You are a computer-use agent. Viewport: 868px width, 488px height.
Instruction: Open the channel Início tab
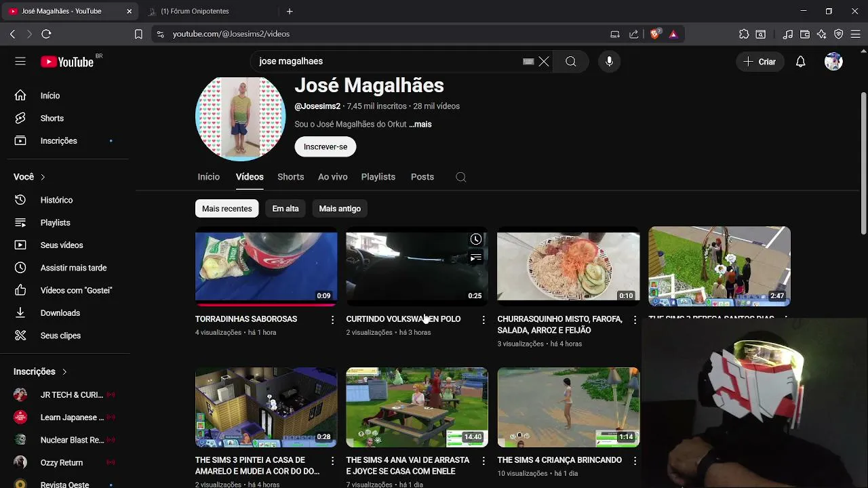pyautogui.click(x=209, y=177)
